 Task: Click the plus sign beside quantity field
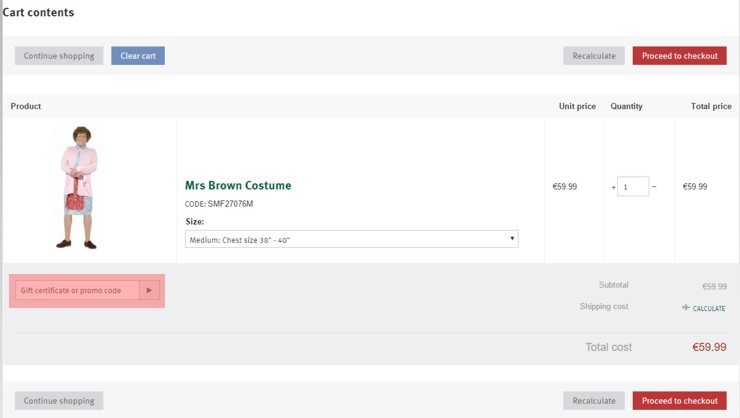pyautogui.click(x=614, y=187)
